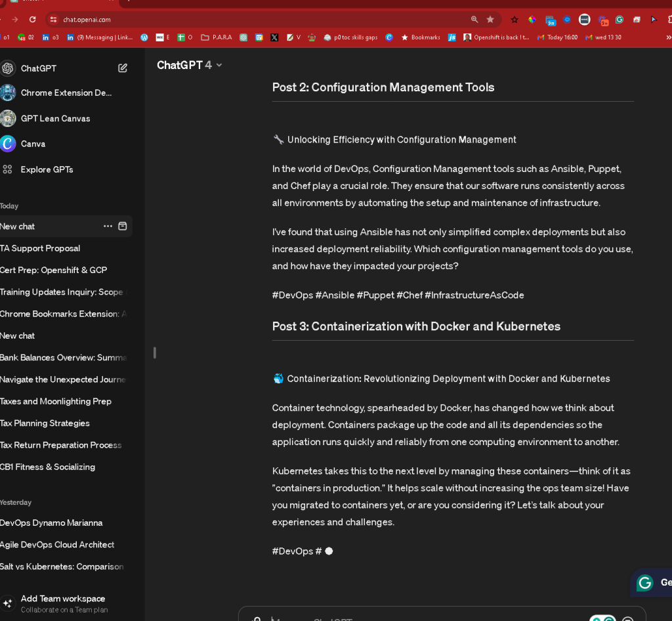Go forward in browser history
The width and height of the screenshot is (672, 621).
15,20
